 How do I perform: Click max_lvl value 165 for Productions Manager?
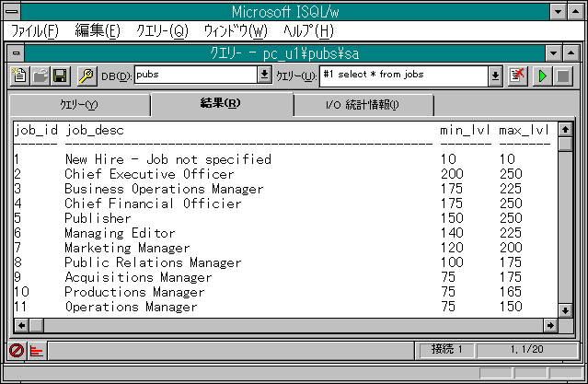pos(511,292)
